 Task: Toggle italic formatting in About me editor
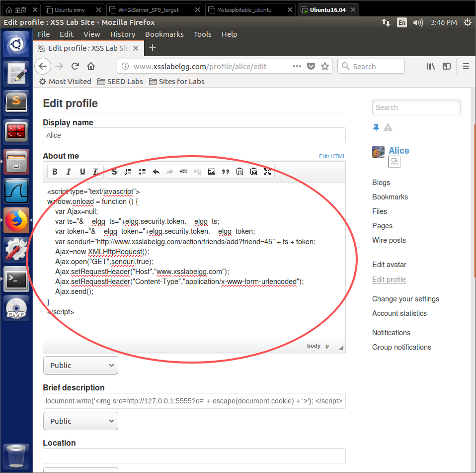point(69,172)
